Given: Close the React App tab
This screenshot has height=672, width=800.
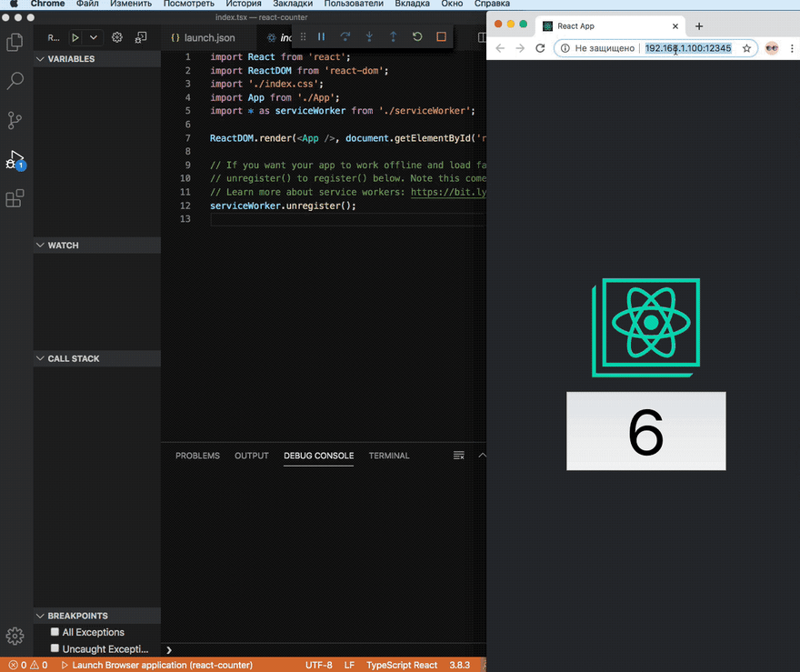Looking at the screenshot, I should [675, 26].
